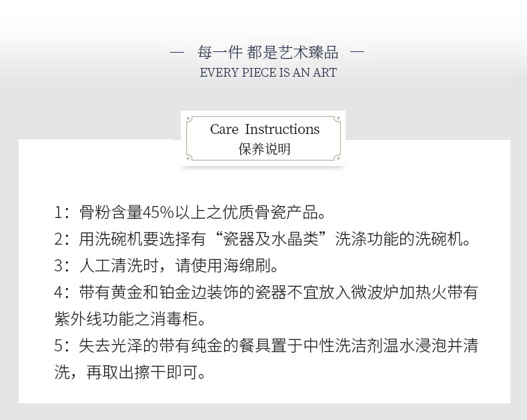Click instruction 1 about 骨粉含量45% bone china
The image size is (527, 420).
(190, 213)
